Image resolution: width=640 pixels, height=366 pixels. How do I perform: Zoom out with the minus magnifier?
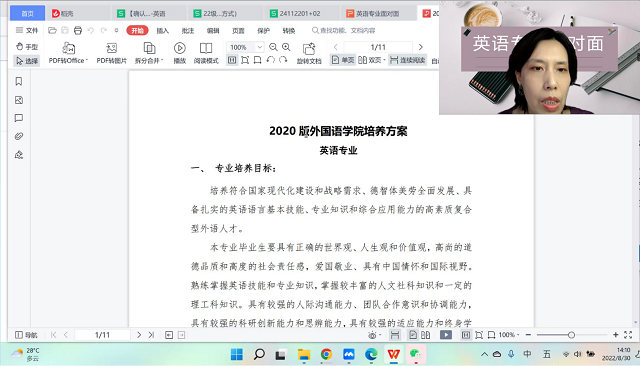(273, 47)
